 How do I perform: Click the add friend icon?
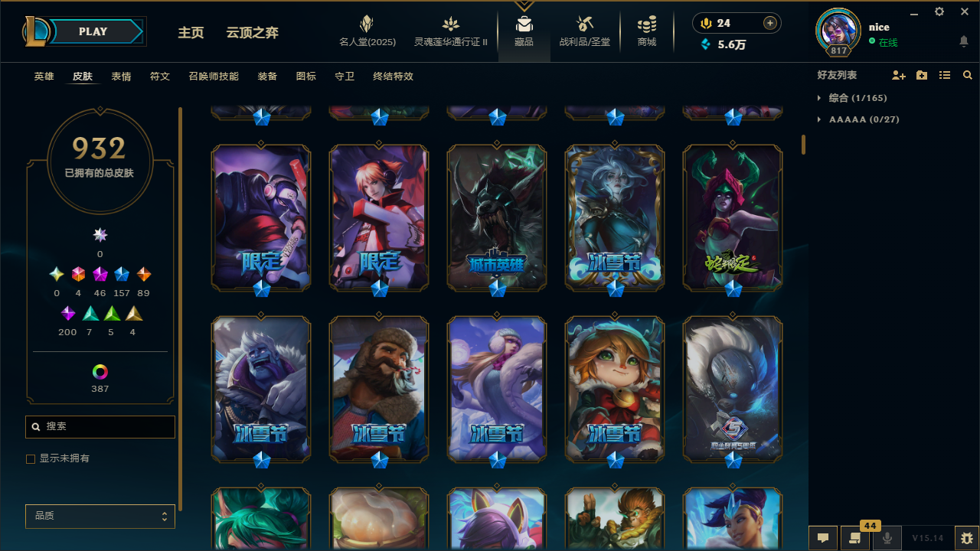point(899,76)
